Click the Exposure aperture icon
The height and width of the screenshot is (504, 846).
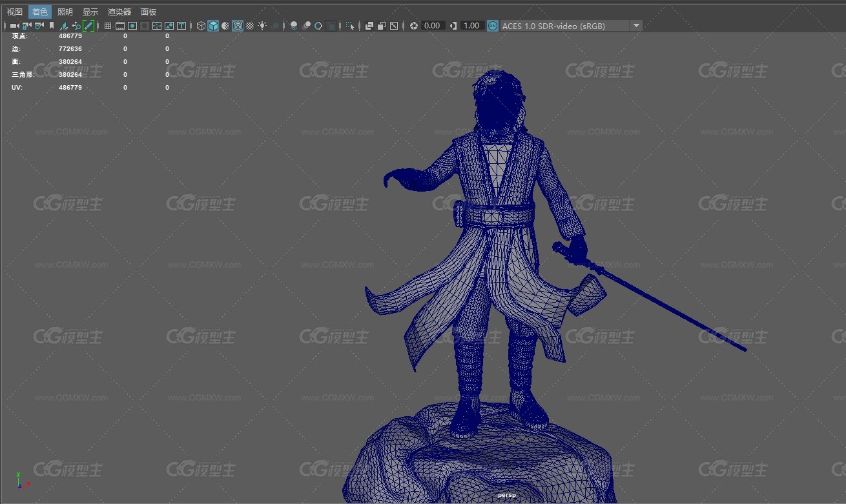413,26
